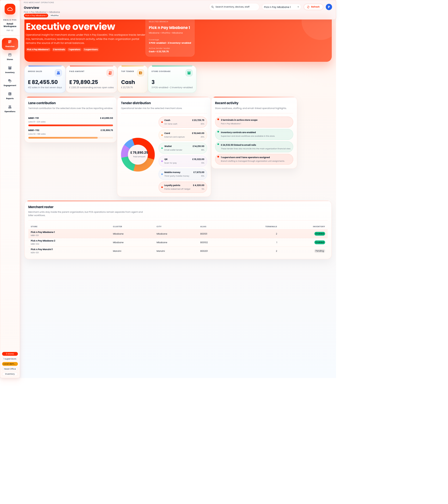Open '1 supervisors and 1 lane operators assigned' activity
448x504 pixels.
pyautogui.click(x=254, y=159)
